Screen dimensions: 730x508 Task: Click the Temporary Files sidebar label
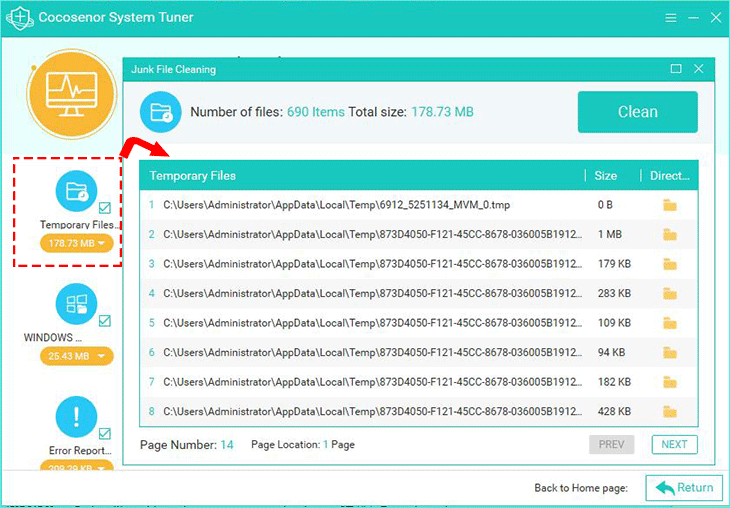point(79,224)
